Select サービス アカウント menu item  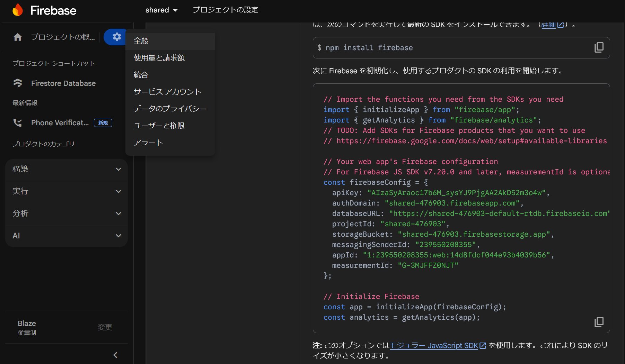pyautogui.click(x=170, y=92)
